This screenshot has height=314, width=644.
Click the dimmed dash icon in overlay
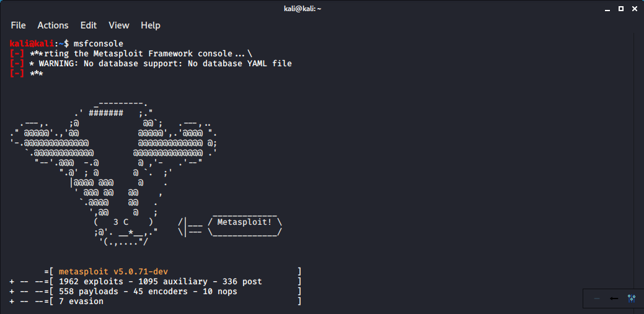(x=597, y=299)
